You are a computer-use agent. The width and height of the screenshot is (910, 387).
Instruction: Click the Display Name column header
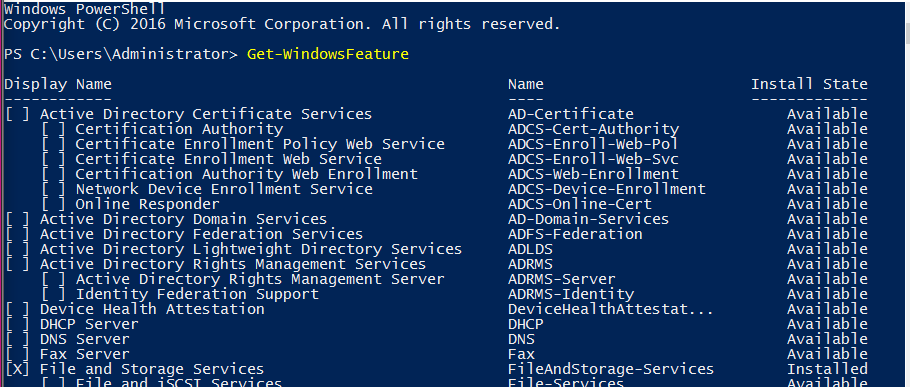coord(58,84)
